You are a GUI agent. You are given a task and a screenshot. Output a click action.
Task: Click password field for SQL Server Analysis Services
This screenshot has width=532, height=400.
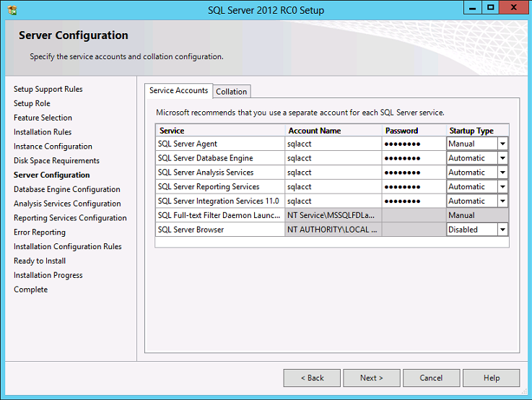414,173
